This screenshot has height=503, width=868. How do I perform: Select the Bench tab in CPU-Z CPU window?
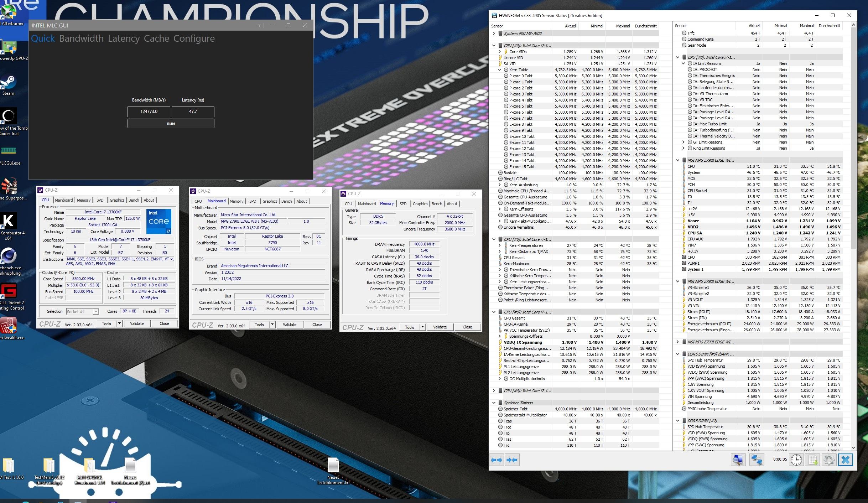click(134, 200)
